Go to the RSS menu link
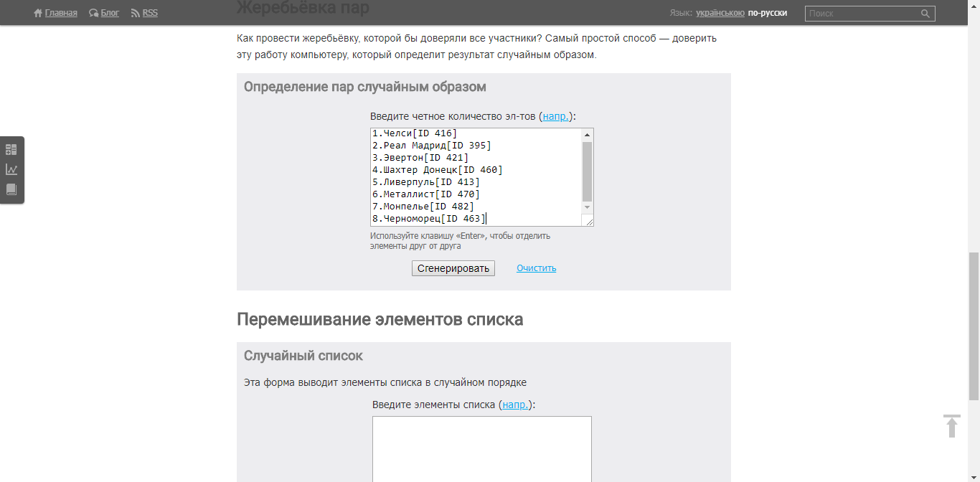 pyautogui.click(x=150, y=13)
